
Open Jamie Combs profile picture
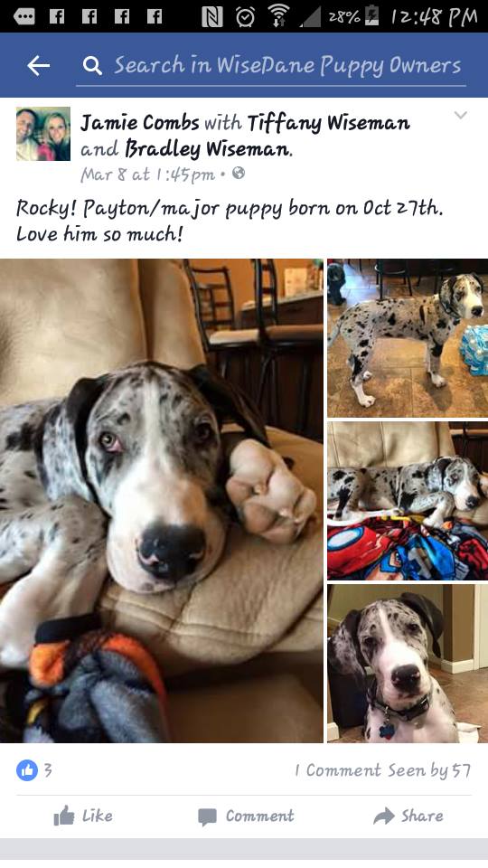43,134
